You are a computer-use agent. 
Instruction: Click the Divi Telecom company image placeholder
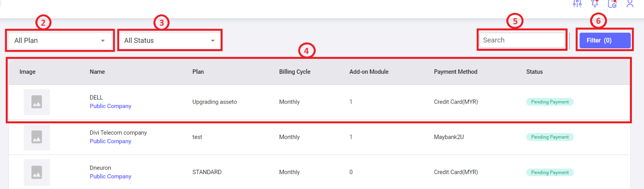tap(37, 137)
